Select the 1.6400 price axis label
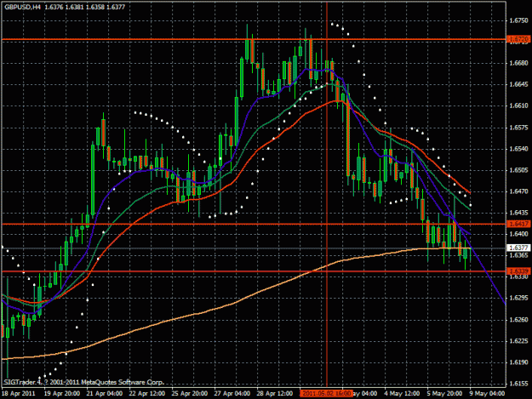The image size is (532, 399). [519, 234]
